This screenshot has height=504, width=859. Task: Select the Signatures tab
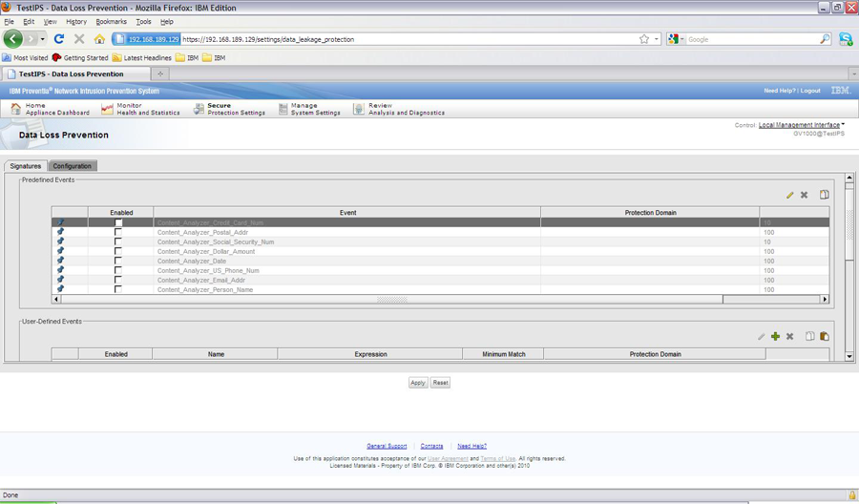25,166
